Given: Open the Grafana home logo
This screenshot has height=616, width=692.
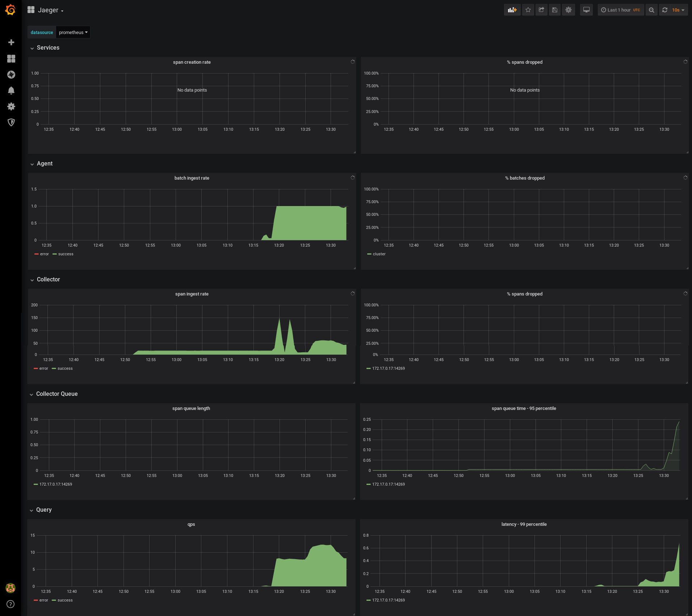Looking at the screenshot, I should (x=11, y=10).
